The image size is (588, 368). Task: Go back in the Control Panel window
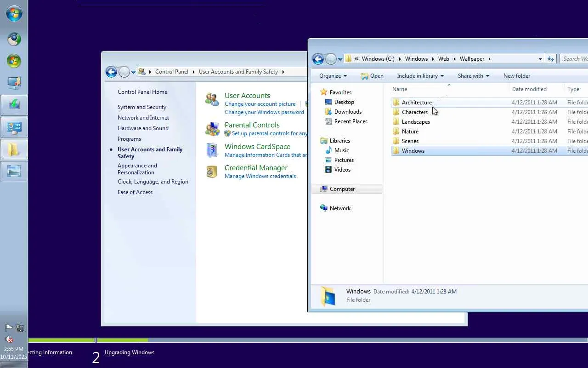[111, 72]
